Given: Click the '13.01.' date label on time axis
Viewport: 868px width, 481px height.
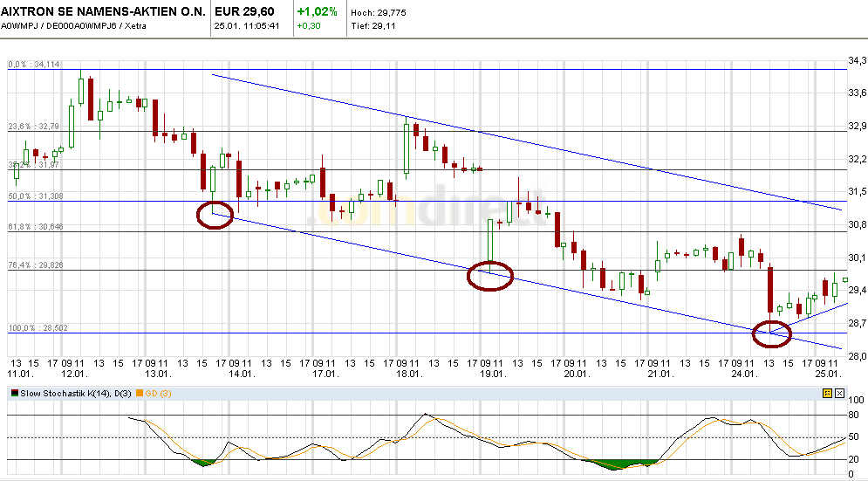Looking at the screenshot, I should tap(157, 374).
